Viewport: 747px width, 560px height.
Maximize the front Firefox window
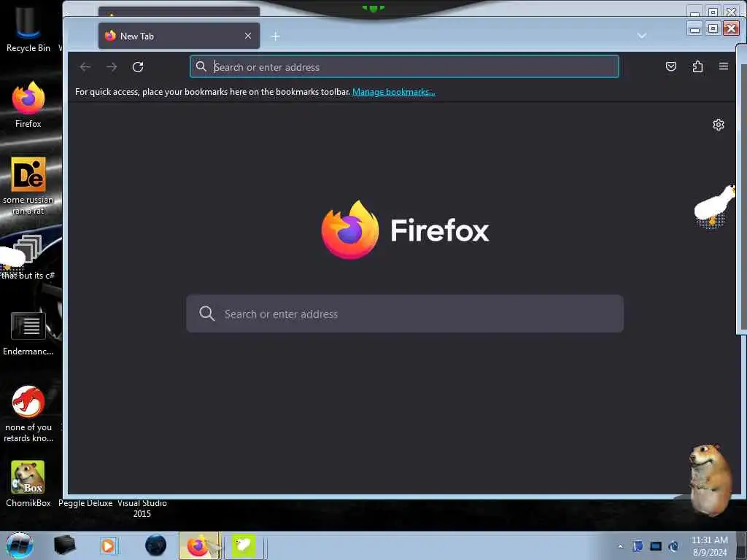pos(713,28)
